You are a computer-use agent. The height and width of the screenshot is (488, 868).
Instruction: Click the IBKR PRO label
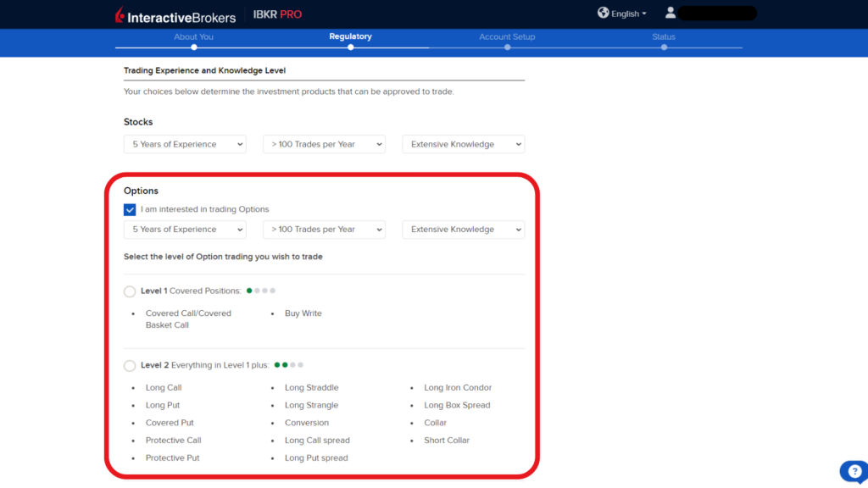click(277, 14)
